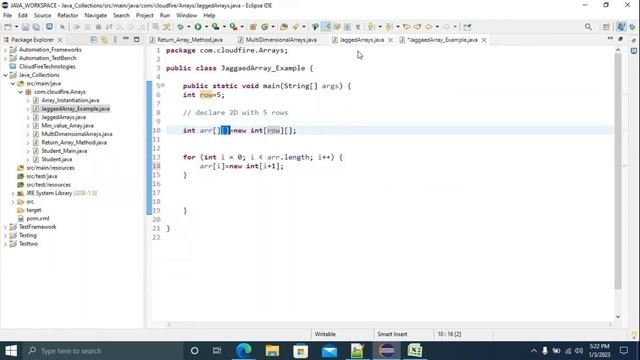Collapse the Java_Collections project
The image size is (640, 360).
5,75
